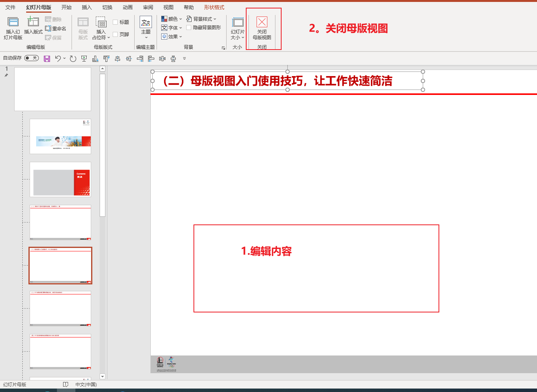
Task: Open Customize Quick Access Toolbar dropdown
Action: click(184, 58)
